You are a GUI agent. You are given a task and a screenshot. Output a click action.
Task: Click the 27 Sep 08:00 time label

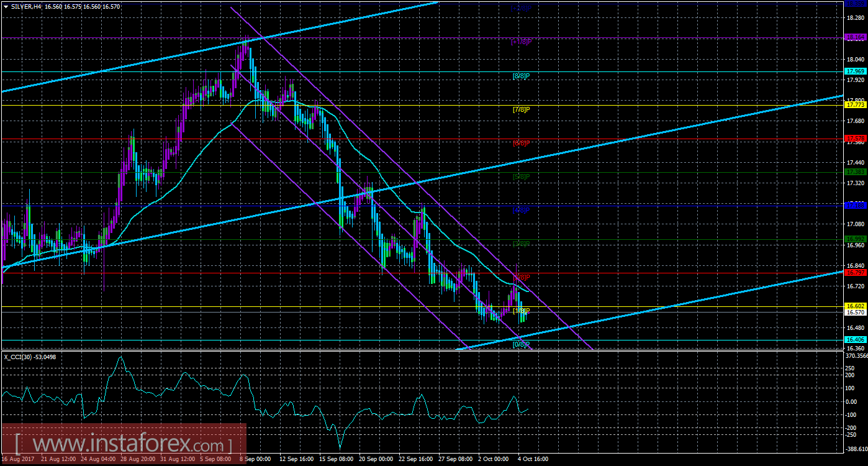455,459
